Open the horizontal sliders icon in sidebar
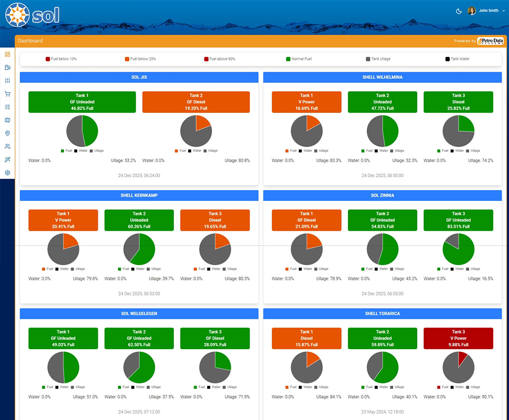Screen dimensions: 509x420 pyautogui.click(x=8, y=107)
